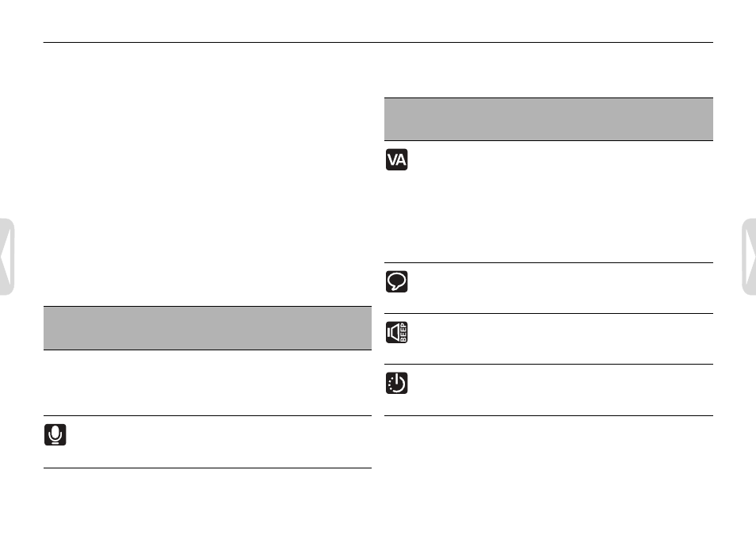Screen dimensions: 756x535
Task: Click the horizontal rule at top of page
Action: pos(378,43)
